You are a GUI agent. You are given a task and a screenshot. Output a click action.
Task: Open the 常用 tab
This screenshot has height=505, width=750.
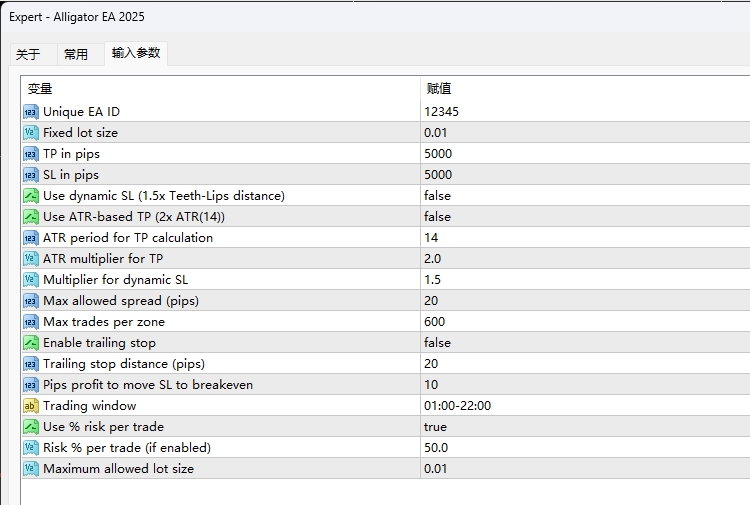tap(76, 54)
